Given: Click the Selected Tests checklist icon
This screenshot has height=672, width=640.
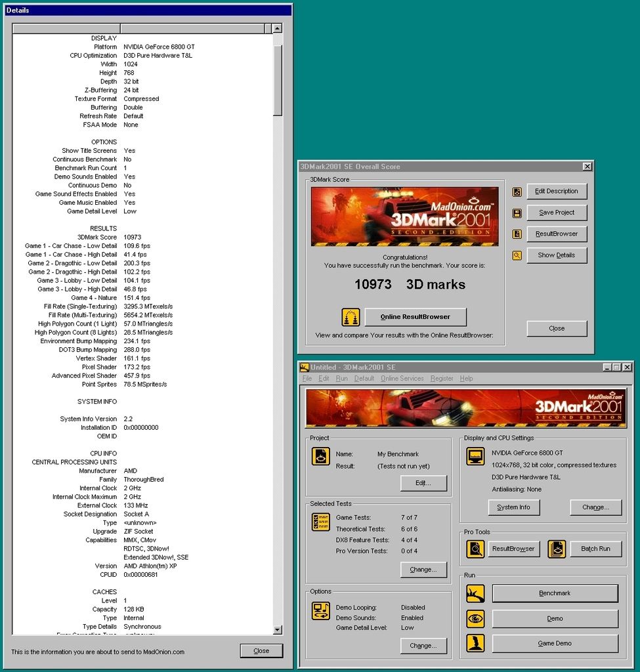Looking at the screenshot, I should (321, 522).
